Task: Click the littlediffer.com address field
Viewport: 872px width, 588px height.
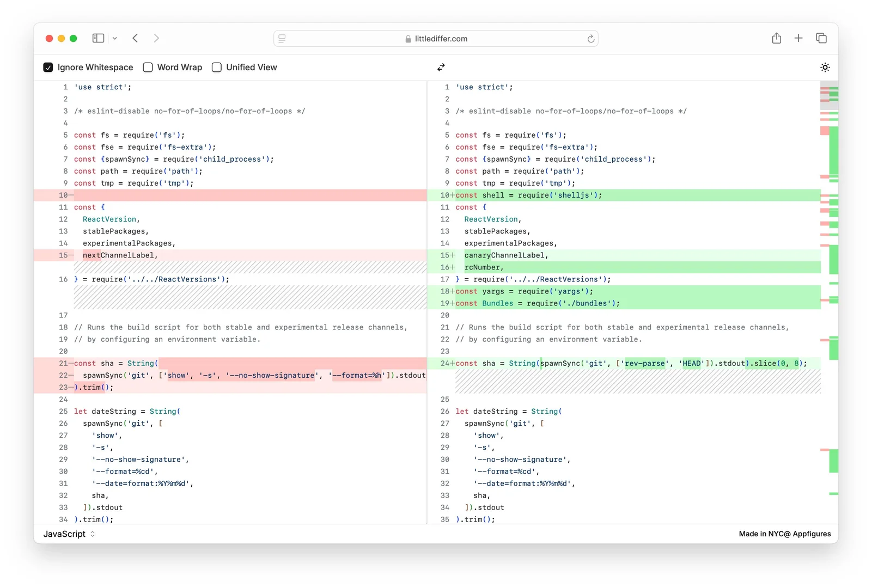Action: tap(441, 39)
